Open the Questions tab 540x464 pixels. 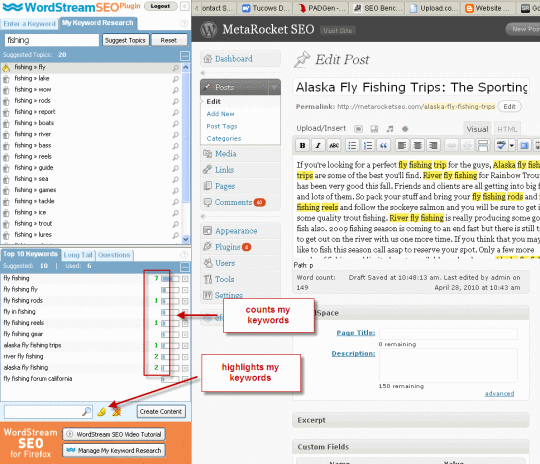coord(114,255)
